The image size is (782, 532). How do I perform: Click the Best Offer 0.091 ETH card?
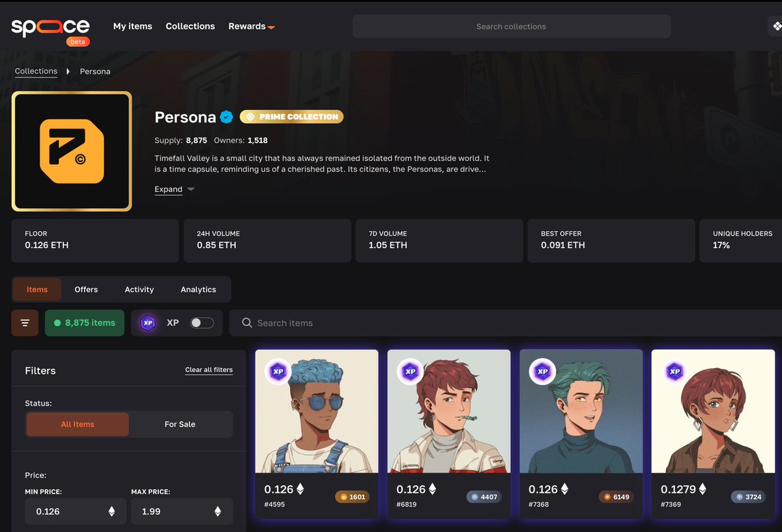[x=611, y=240]
